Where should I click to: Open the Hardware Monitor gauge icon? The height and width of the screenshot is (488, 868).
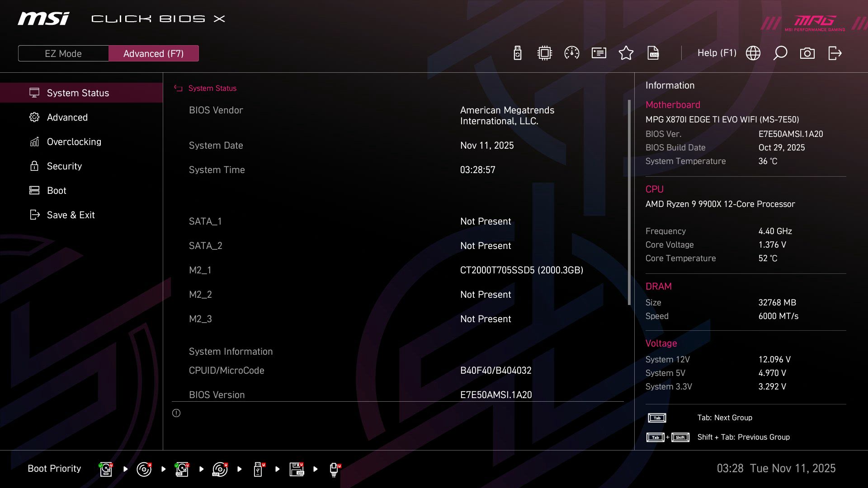click(571, 53)
